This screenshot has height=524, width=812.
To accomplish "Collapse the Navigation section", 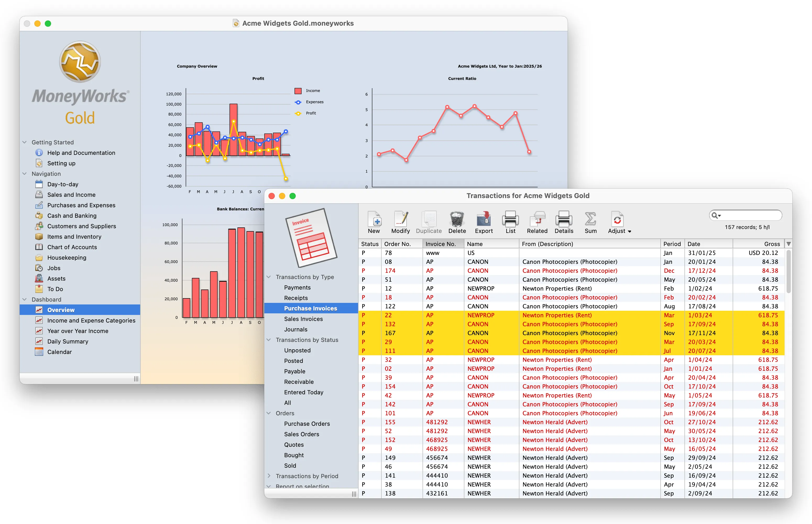I will pos(25,173).
